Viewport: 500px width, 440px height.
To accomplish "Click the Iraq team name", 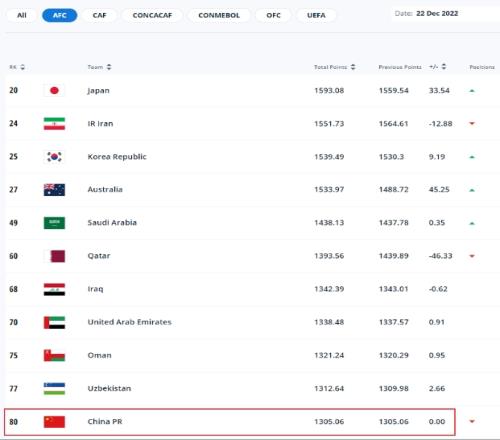I will tap(95, 289).
